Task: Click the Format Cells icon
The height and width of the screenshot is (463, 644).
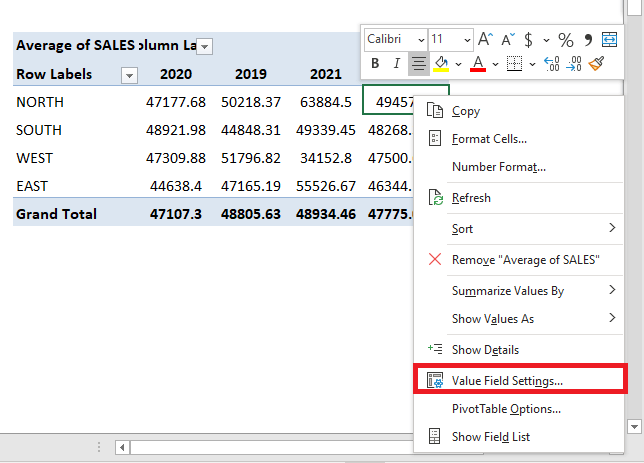Action: 435,138
